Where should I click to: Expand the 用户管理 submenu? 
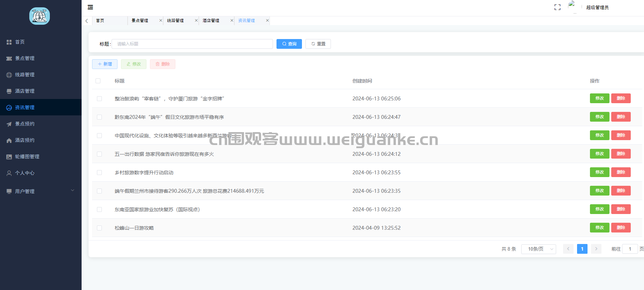(40, 191)
